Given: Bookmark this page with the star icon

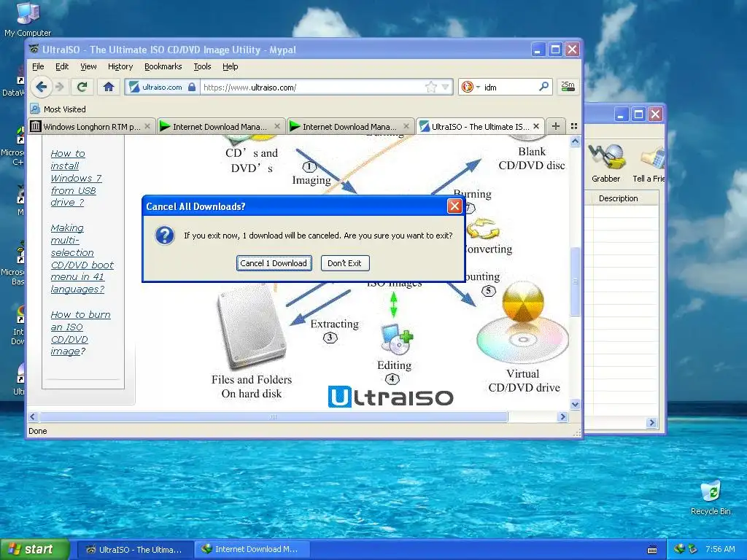Looking at the screenshot, I should pyautogui.click(x=430, y=87).
